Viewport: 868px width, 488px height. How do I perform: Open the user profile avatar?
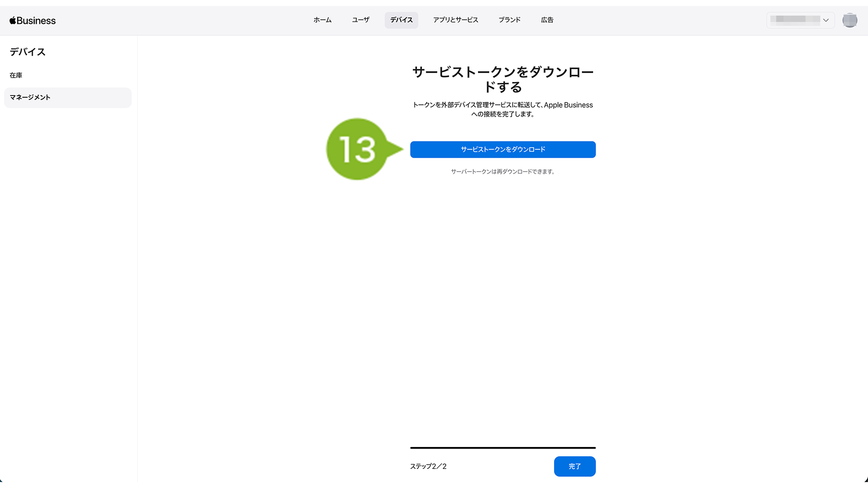point(849,20)
